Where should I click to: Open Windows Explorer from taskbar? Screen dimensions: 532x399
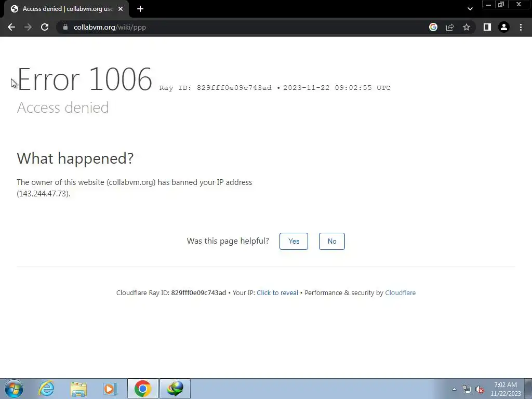(78, 389)
